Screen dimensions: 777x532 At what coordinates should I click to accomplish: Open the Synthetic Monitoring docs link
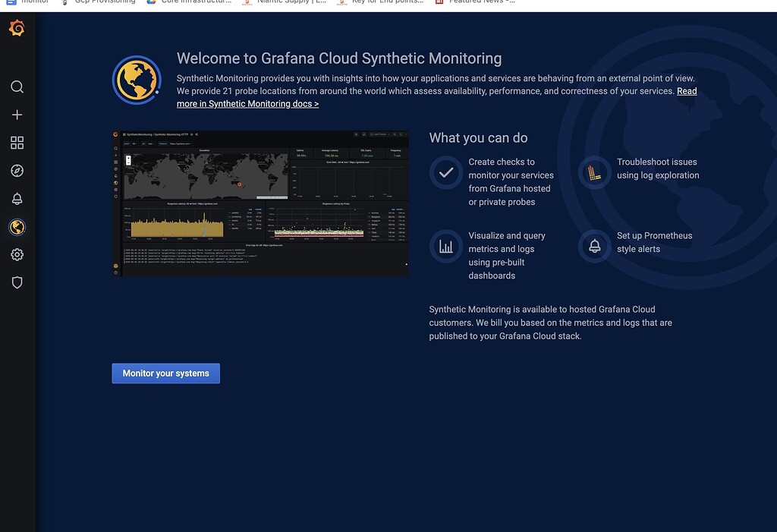click(247, 103)
